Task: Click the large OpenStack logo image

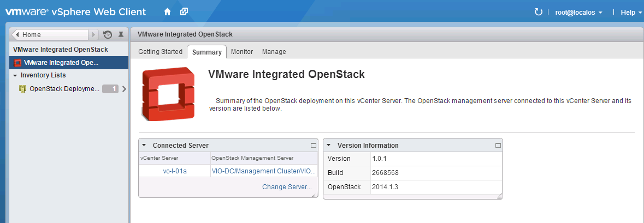Action: coord(168,93)
